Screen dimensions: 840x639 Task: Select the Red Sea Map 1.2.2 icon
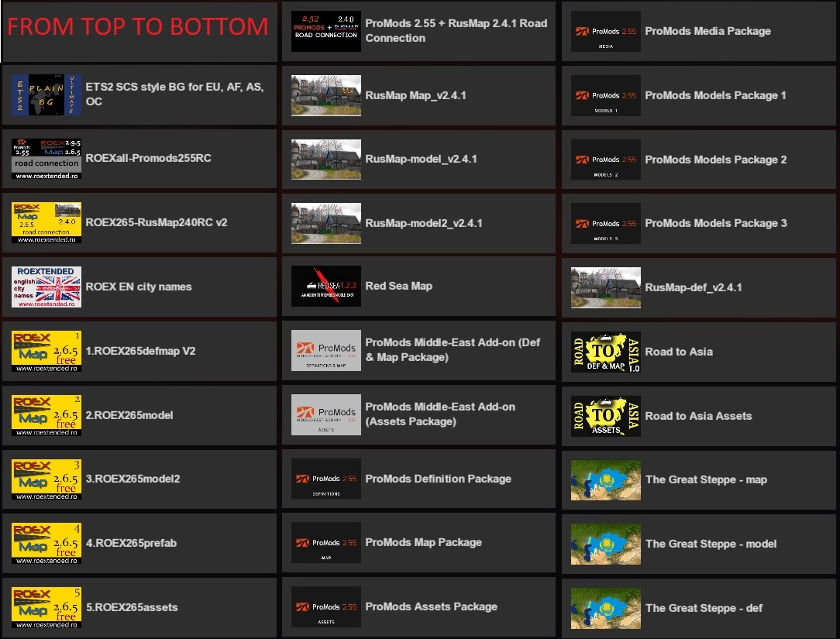tap(325, 286)
